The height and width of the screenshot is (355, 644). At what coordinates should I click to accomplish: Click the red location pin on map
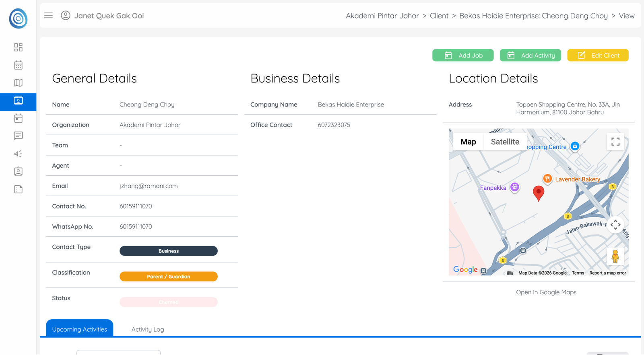[x=538, y=192]
